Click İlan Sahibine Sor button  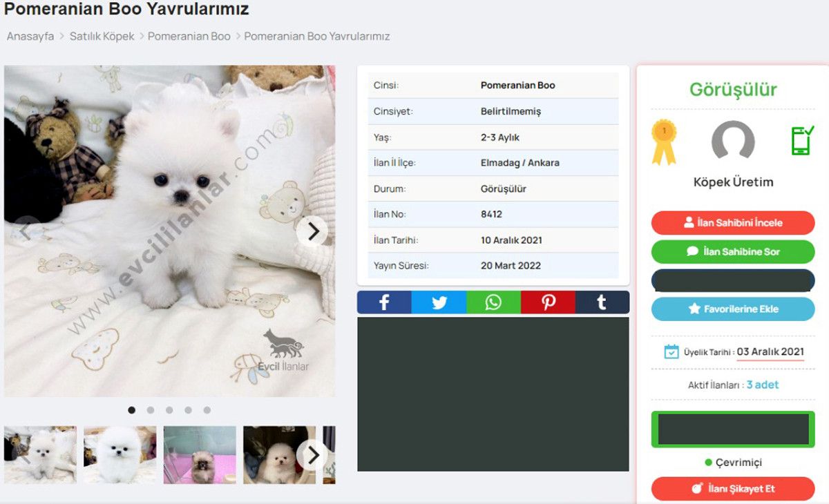[733, 251]
